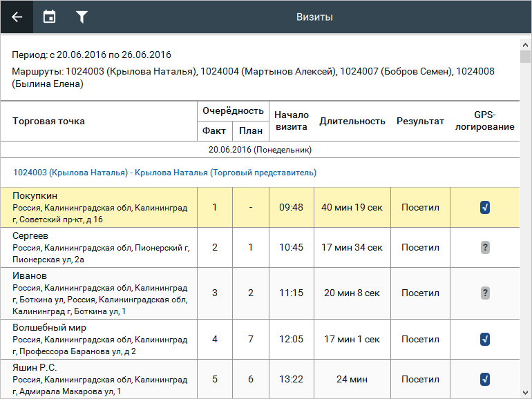Click the back arrow in the header
532x399 pixels.
click(17, 17)
